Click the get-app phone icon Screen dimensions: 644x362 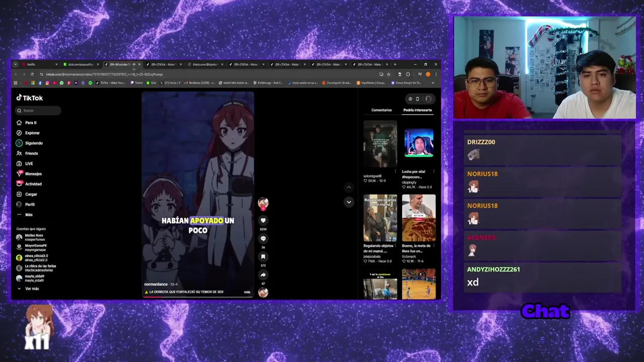point(417,99)
